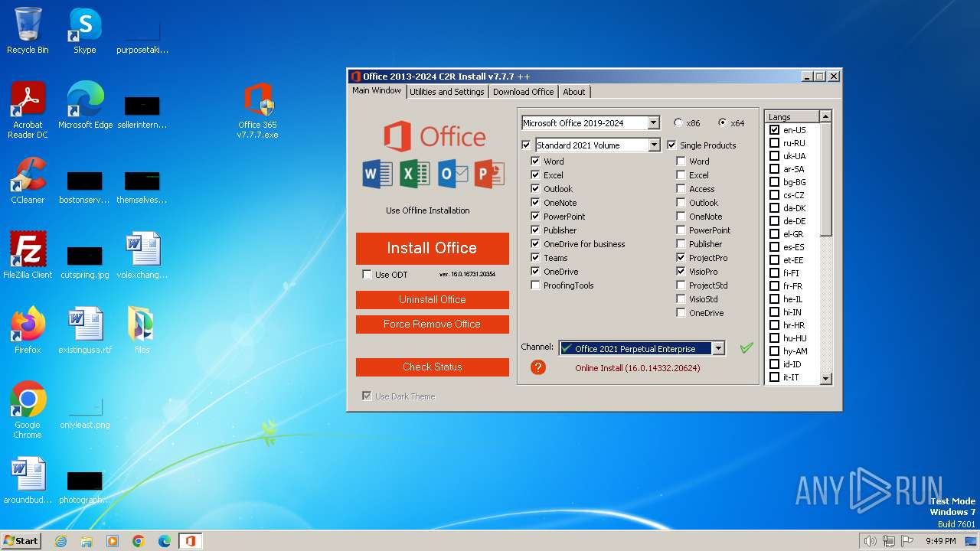Uncheck Teams in the suite list
980x551 pixels.
[x=535, y=258]
